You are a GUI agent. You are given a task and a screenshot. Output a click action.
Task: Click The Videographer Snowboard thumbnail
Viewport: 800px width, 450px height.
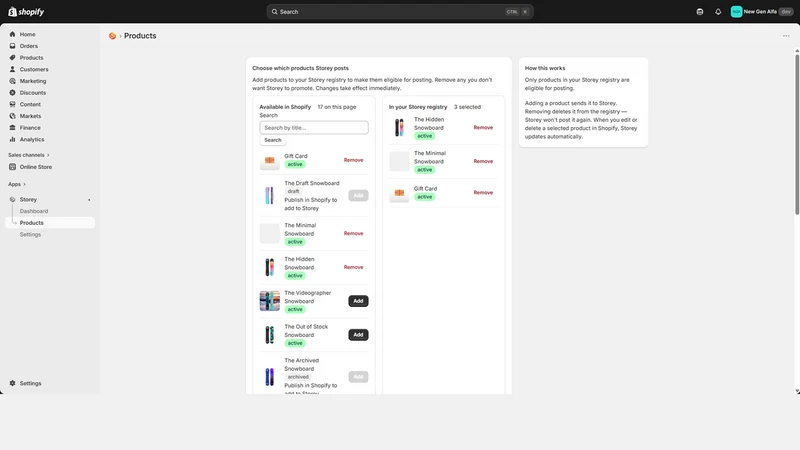[x=269, y=301]
